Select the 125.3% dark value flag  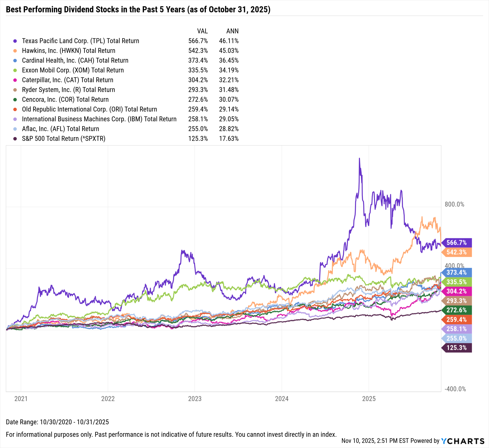click(x=456, y=348)
